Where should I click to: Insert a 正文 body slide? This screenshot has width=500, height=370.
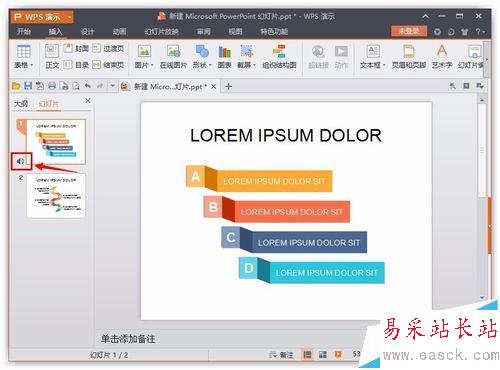click(x=52, y=56)
